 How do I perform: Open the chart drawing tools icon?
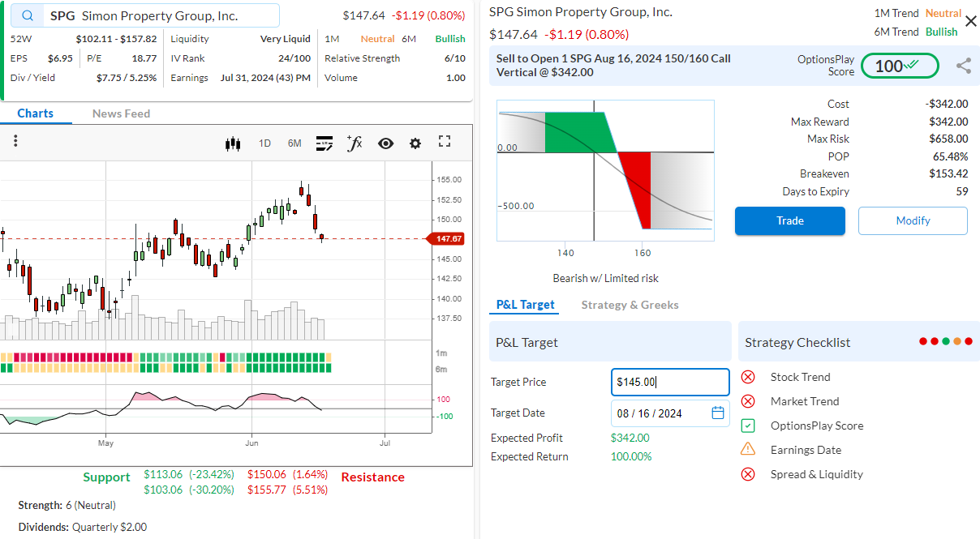(x=325, y=143)
